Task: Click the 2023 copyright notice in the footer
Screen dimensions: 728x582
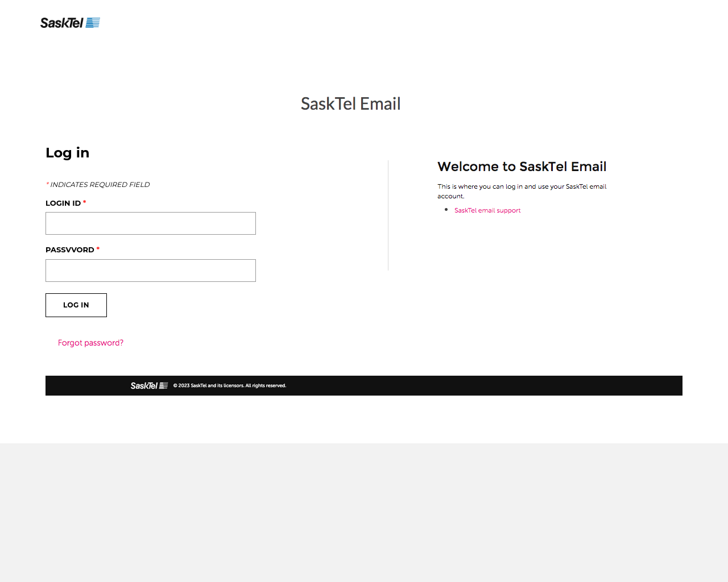Action: coord(229,385)
